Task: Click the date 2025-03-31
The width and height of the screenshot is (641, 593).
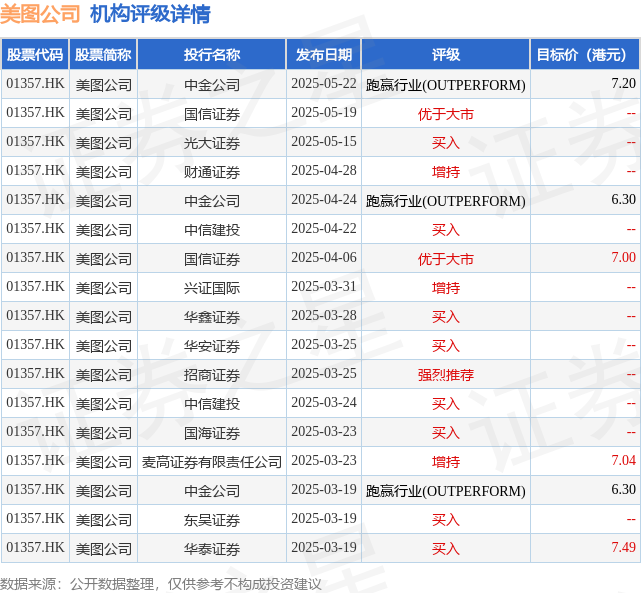Action: [x=324, y=287]
